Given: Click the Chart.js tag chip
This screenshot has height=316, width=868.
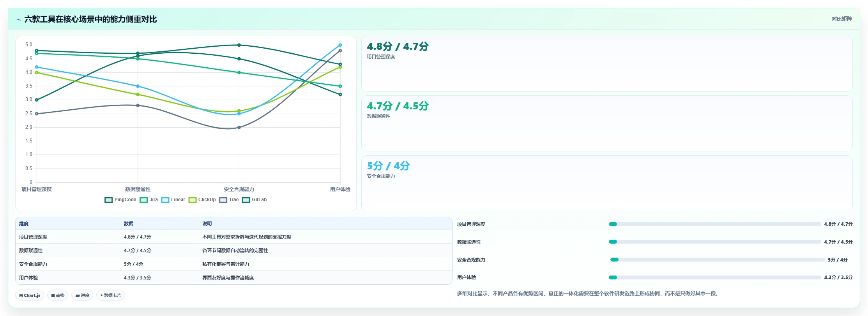Looking at the screenshot, I should 30,295.
